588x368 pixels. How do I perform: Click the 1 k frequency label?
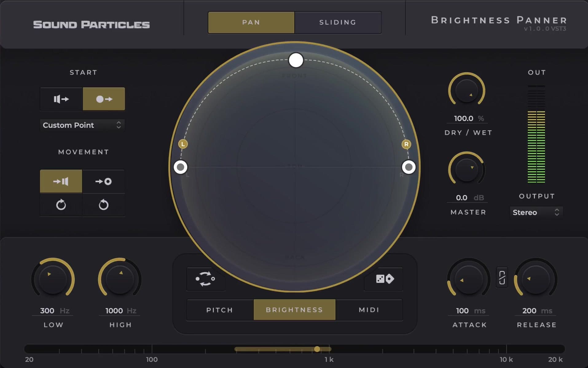click(x=329, y=359)
